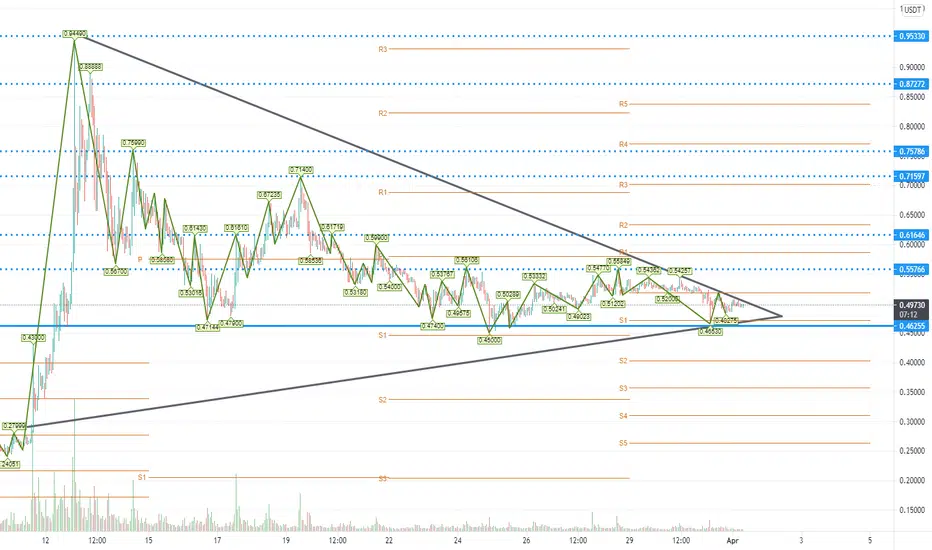Click the 0.95330 price level label

coord(911,36)
